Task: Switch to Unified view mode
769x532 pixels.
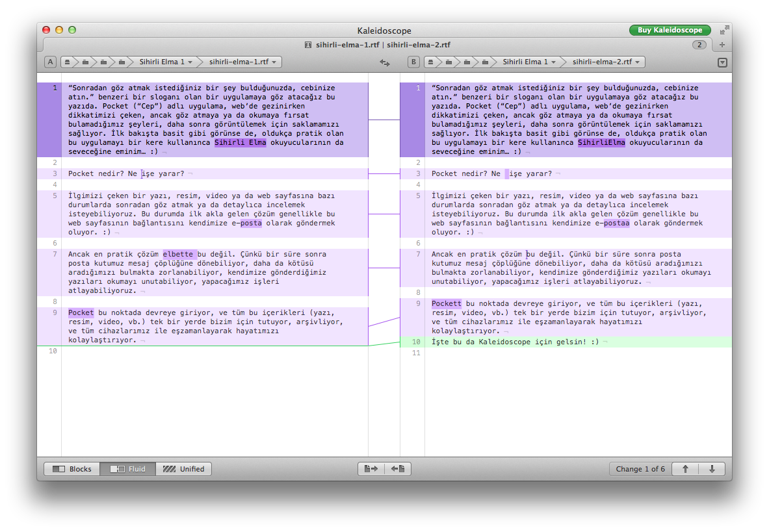Action: pos(184,469)
